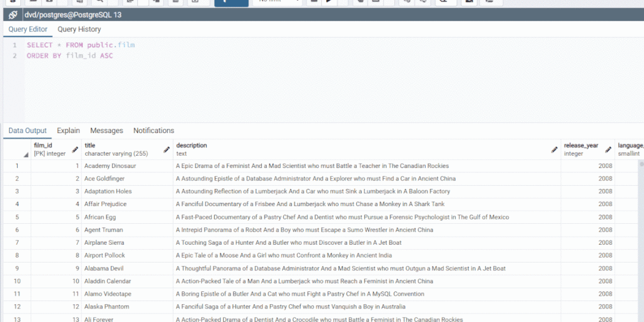Click the release_year 2008 cell for Alabama Devil
This screenshot has width=644, height=322.
588,269
